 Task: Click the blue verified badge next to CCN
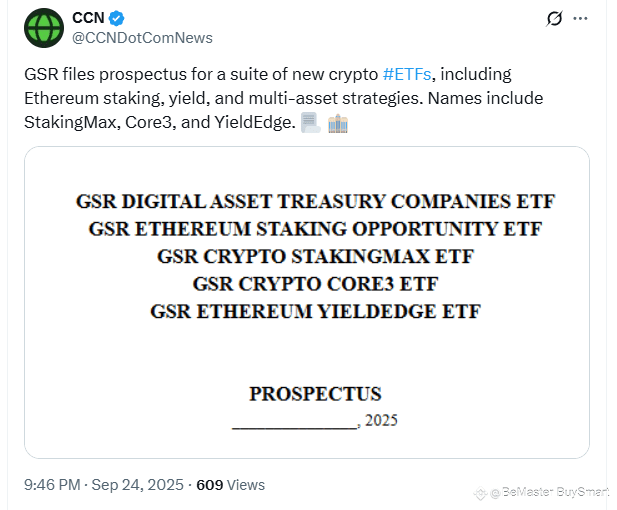[116, 18]
